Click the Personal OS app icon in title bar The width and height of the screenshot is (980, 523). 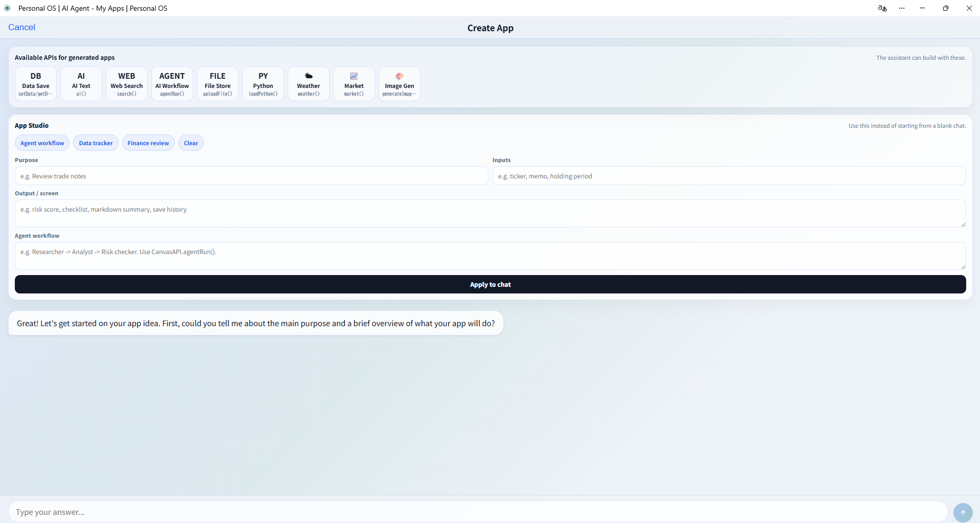click(7, 8)
